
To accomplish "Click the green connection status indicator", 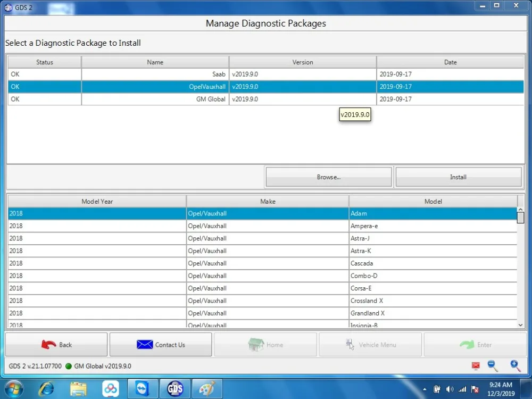I will click(69, 366).
